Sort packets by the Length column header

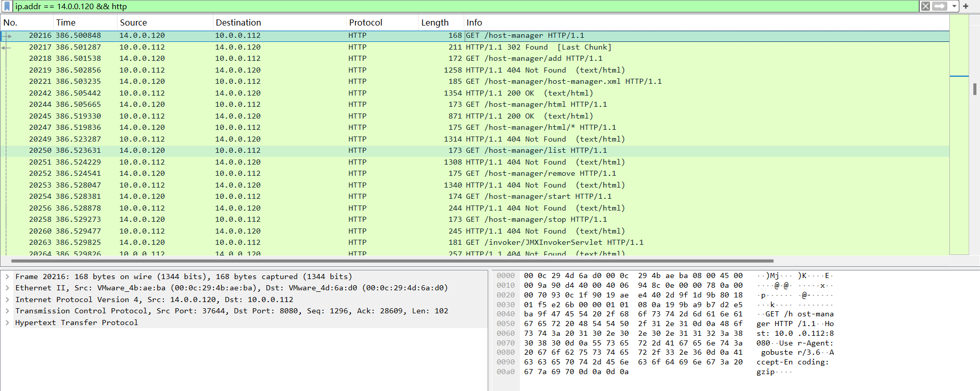coord(441,22)
